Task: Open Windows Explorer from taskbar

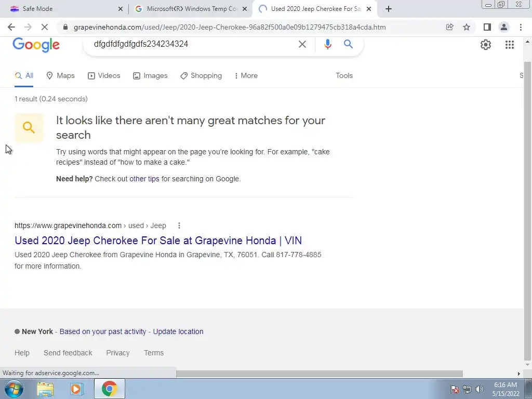Action: (45, 389)
